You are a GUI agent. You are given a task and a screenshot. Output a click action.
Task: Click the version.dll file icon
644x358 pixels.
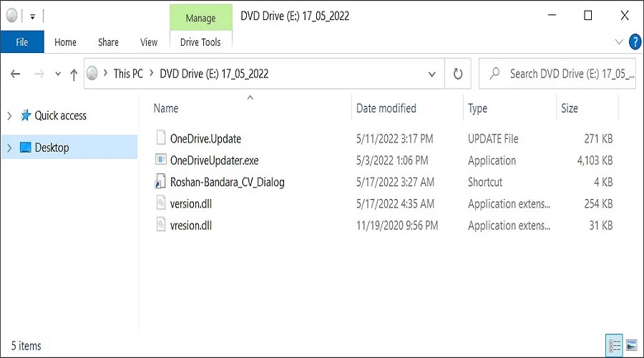click(x=161, y=203)
